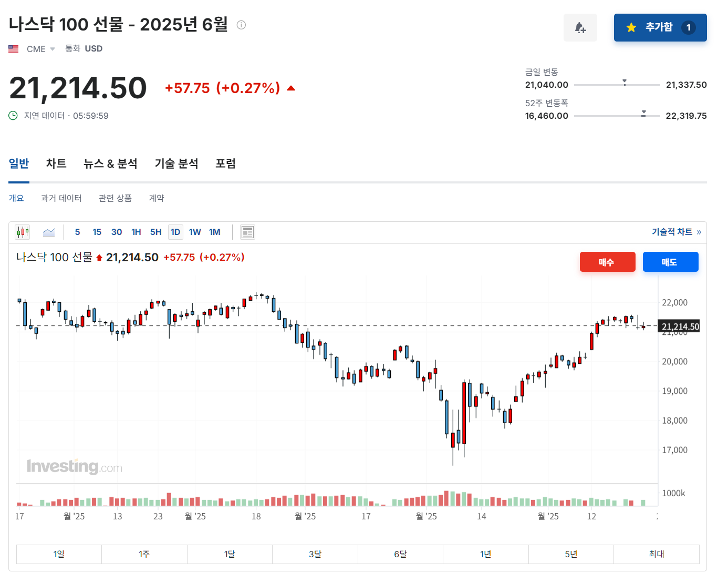Screen dimensions: 728x573
Task: Create a price alert via the bell icon
Action: pyautogui.click(x=580, y=27)
